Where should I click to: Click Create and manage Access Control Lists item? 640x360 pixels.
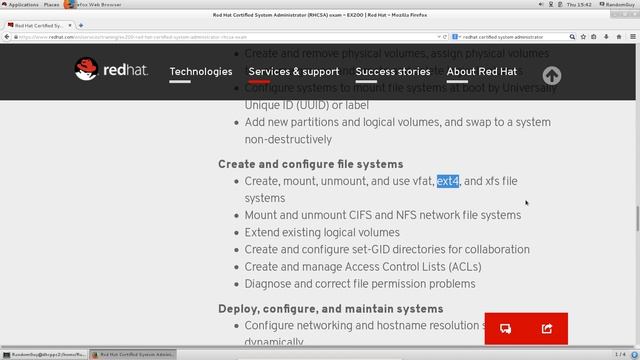[363, 267]
